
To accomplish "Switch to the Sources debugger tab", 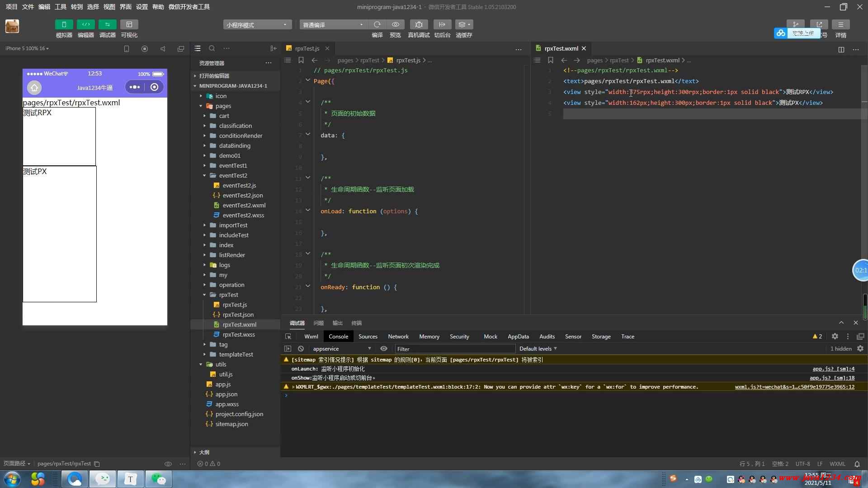I will tap(368, 337).
